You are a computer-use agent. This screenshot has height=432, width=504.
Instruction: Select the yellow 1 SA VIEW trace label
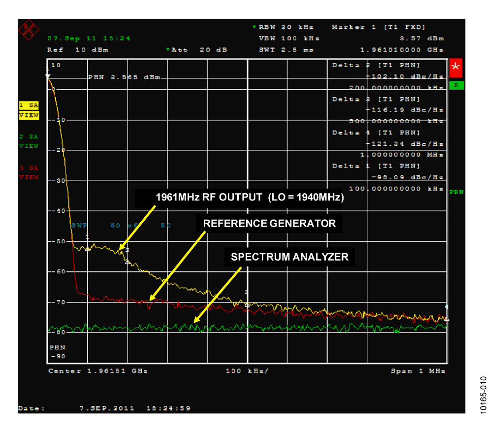click(29, 110)
